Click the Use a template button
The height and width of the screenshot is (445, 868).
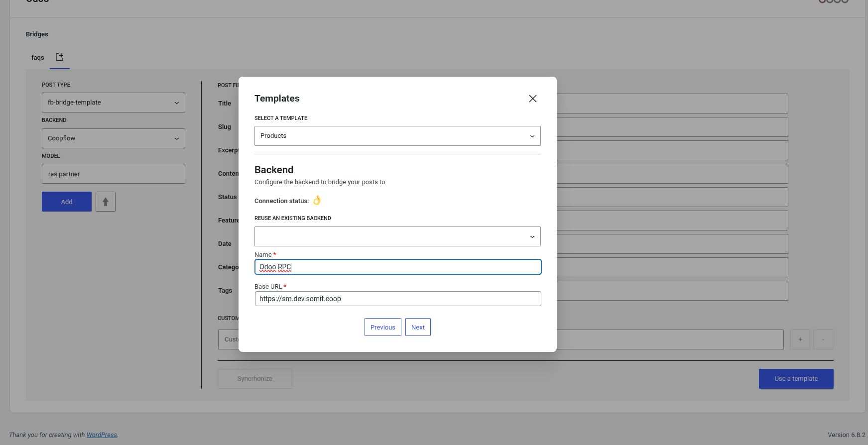pos(796,379)
